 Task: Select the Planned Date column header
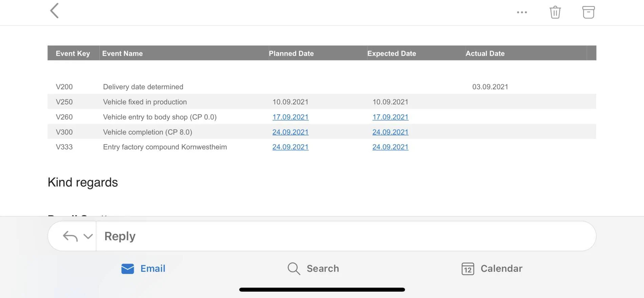[x=291, y=53]
